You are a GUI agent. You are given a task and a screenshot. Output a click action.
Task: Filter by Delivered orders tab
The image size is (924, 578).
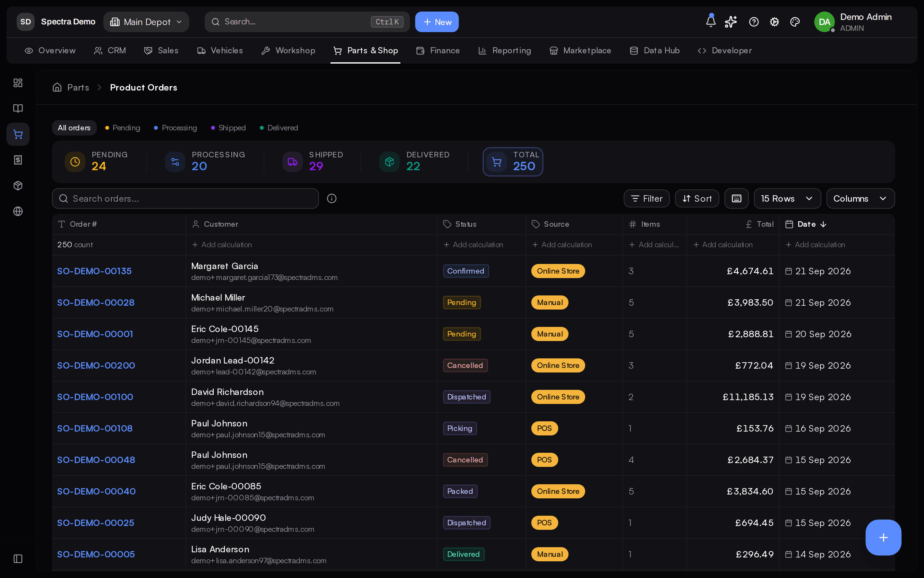(279, 128)
